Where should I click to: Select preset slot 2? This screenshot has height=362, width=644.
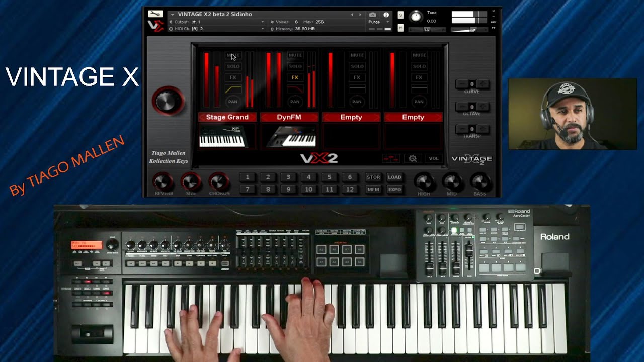coord(268,177)
